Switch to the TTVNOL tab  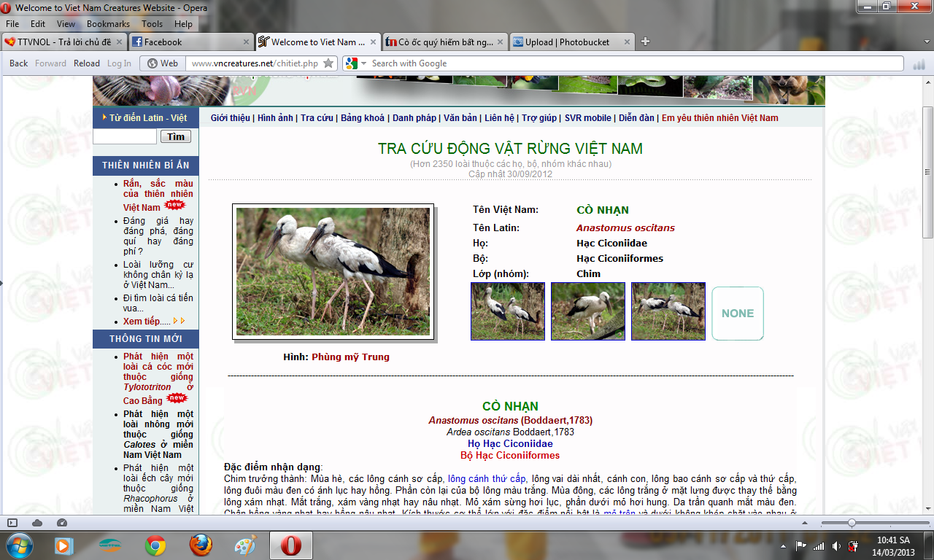tap(64, 42)
